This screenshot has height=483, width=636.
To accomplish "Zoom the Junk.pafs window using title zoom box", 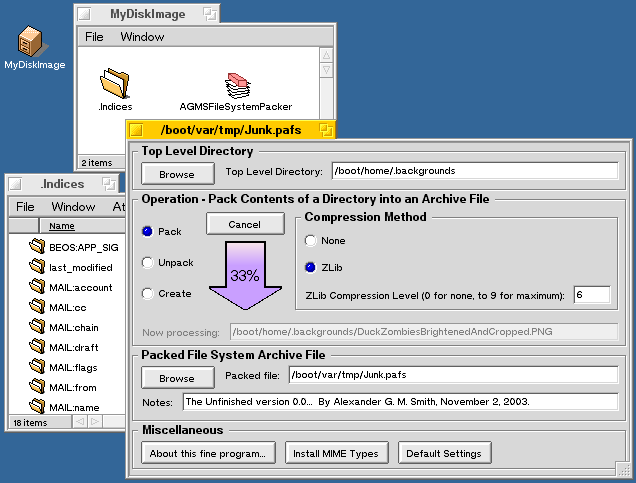I will click(326, 130).
